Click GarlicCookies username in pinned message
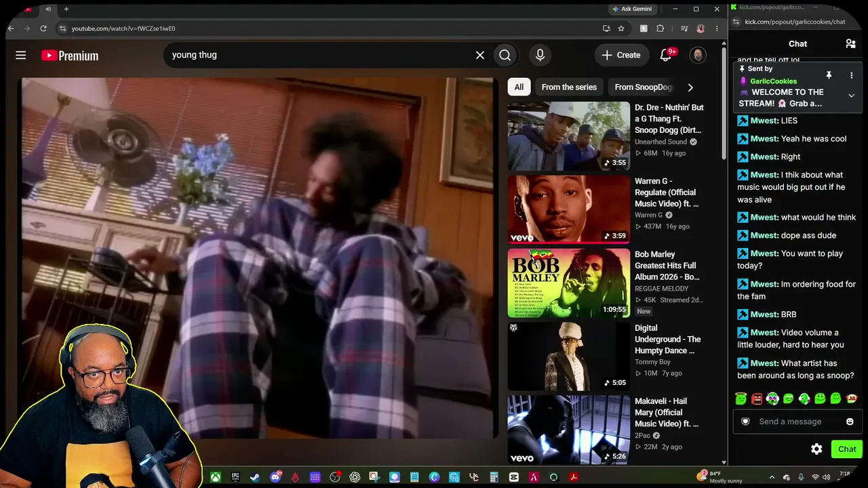This screenshot has height=488, width=868. tap(773, 81)
